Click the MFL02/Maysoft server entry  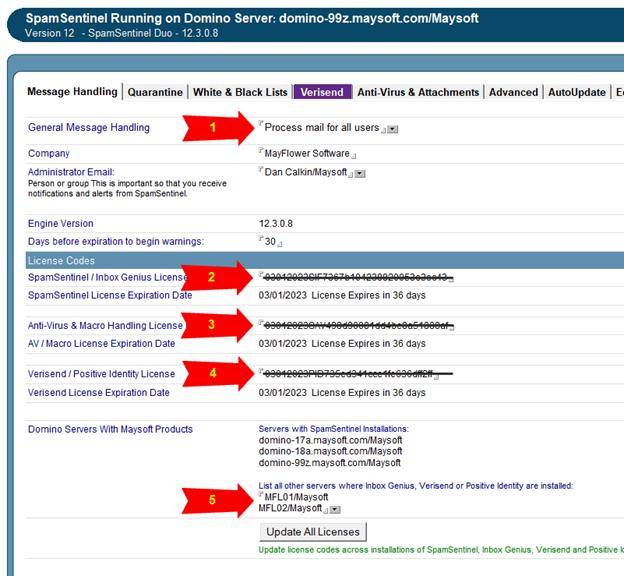(x=290, y=508)
